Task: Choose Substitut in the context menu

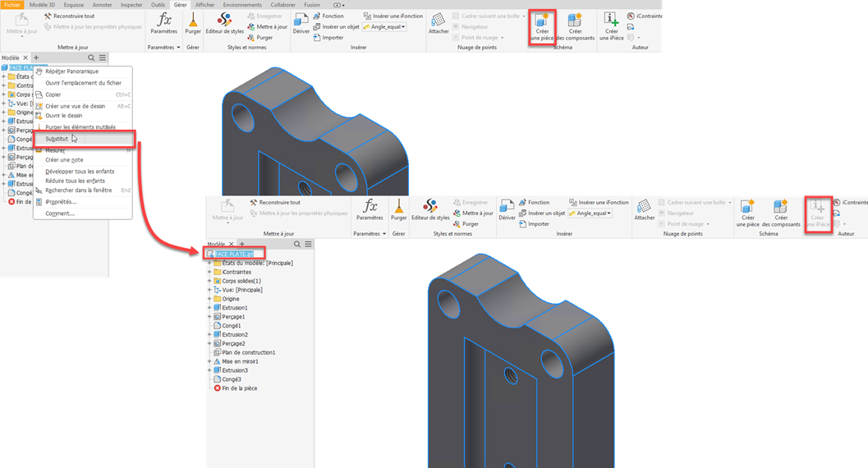Action: (x=83, y=139)
